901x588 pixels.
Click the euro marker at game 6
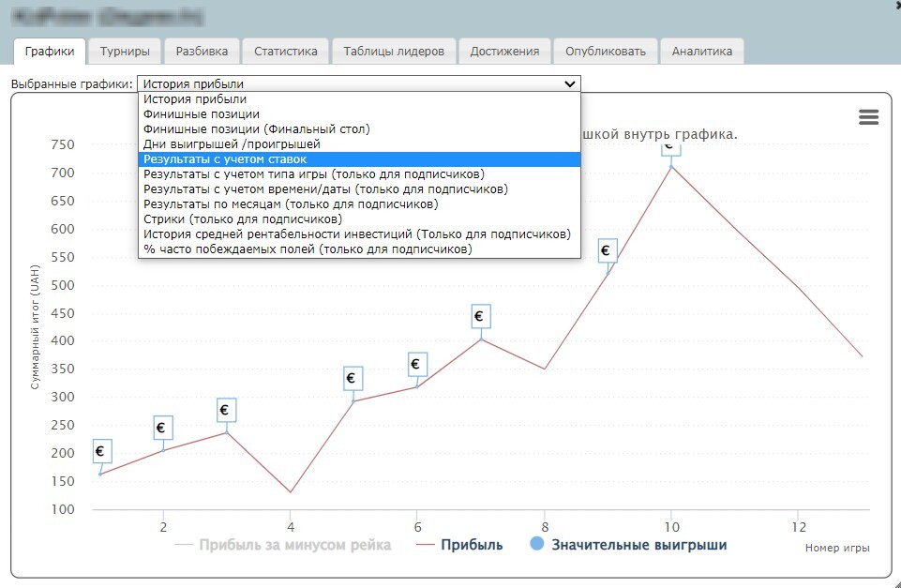coord(417,365)
